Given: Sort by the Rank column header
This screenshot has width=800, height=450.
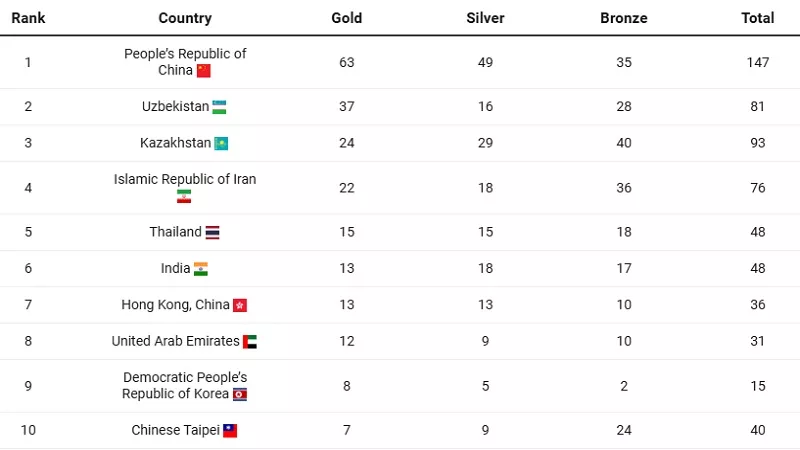Looking at the screenshot, I should 28,18.
